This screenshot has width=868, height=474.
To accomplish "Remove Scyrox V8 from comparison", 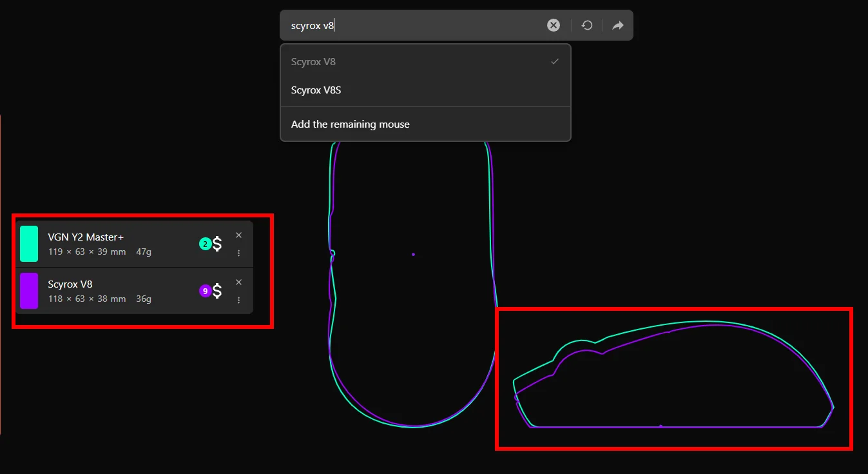I will click(238, 282).
